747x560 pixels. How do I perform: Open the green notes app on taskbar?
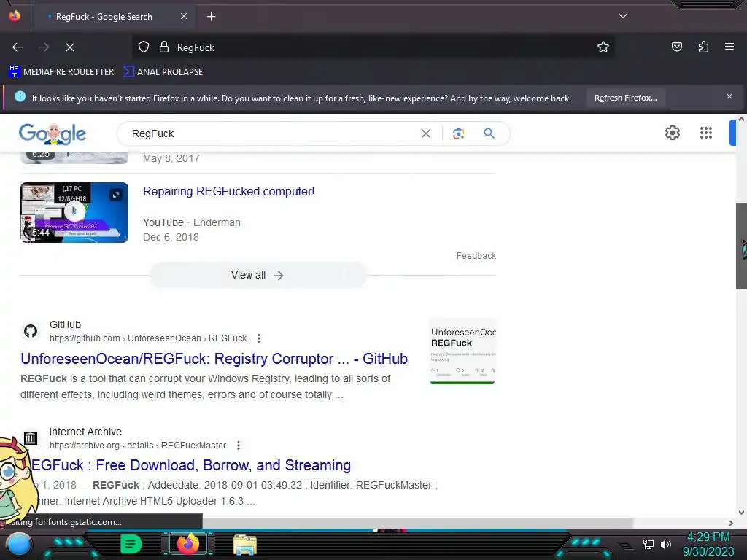click(131, 544)
